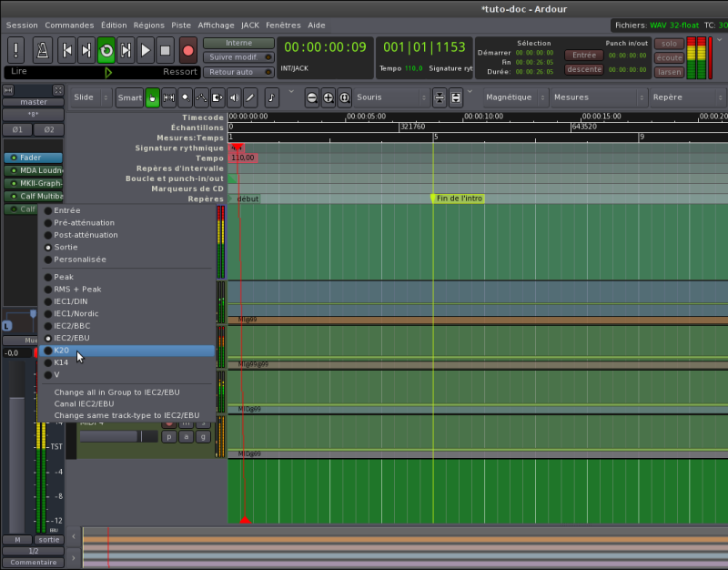
Task: Click the MIDI panic exclamation button
Action: 16,49
